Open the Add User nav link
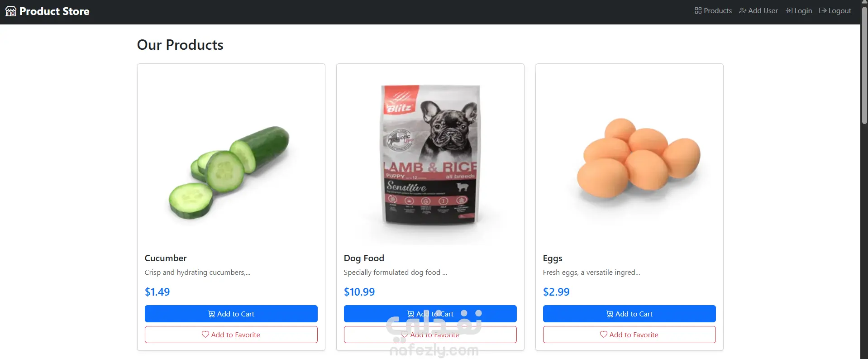The width and height of the screenshot is (868, 359). point(758,10)
